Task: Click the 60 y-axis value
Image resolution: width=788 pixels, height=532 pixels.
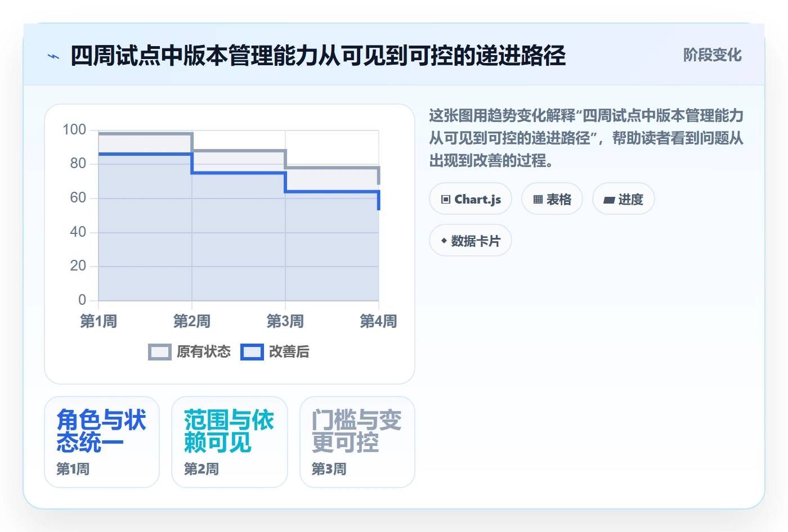Action: coord(78,198)
